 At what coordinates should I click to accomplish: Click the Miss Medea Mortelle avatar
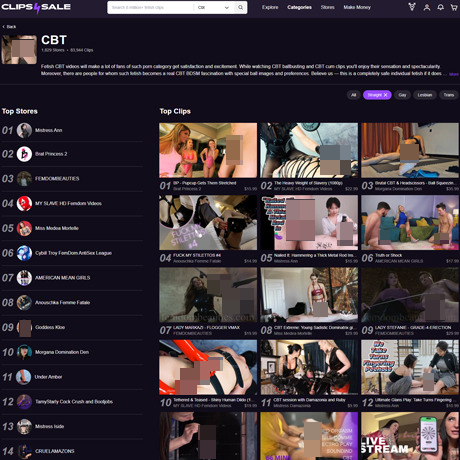click(x=24, y=228)
